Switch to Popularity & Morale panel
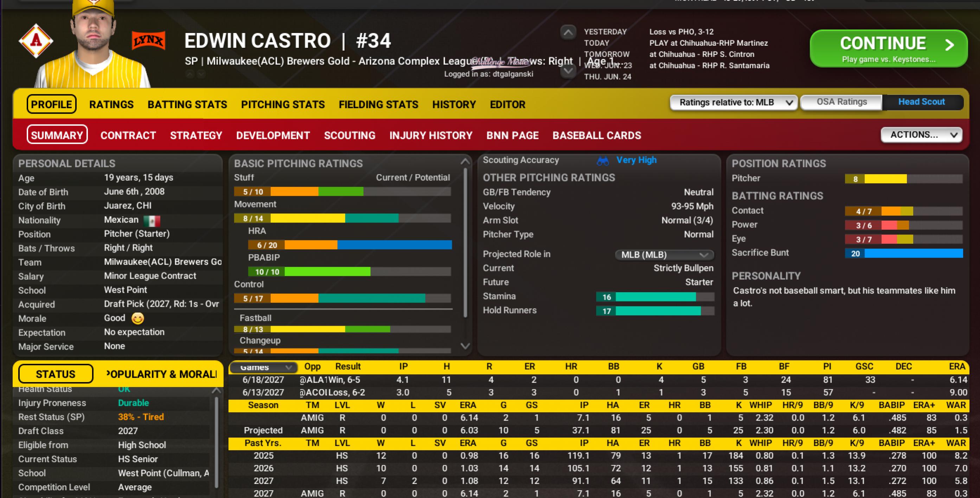Screen dimensions: 980x498 (x=161, y=374)
